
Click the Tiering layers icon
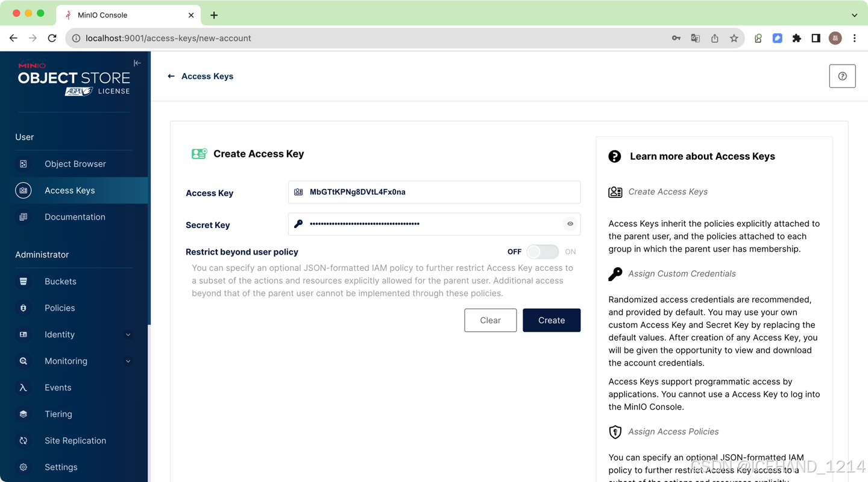pos(24,414)
